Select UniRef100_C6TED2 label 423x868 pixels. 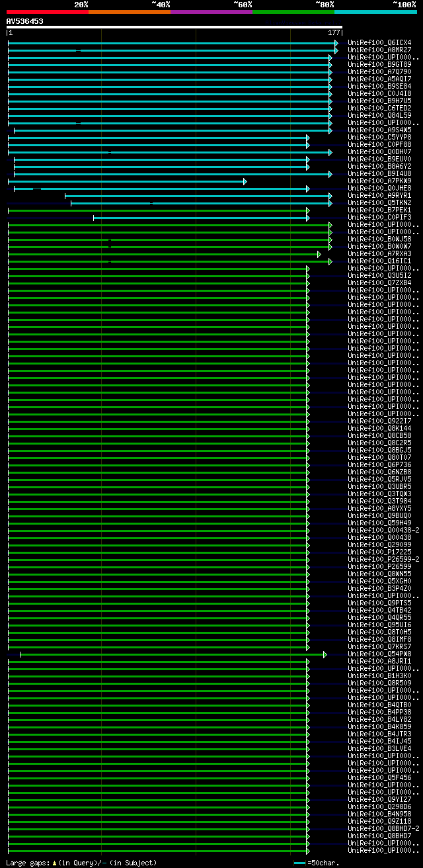point(379,108)
